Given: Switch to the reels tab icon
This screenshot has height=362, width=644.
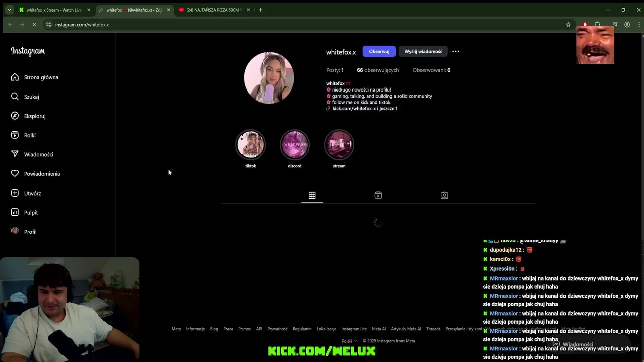Looking at the screenshot, I should coord(378,195).
